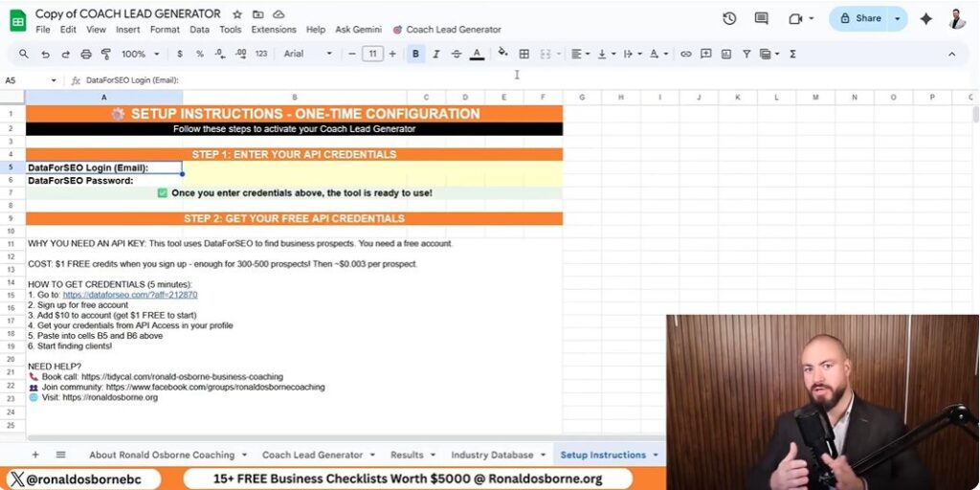Collapse the toolbar with the chevron

pos(952,55)
